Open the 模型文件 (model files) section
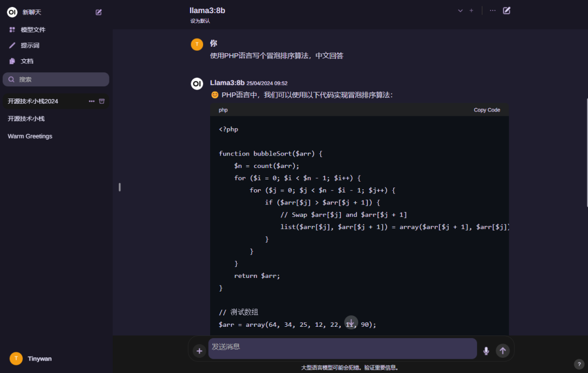The height and width of the screenshot is (373, 588). (x=33, y=29)
